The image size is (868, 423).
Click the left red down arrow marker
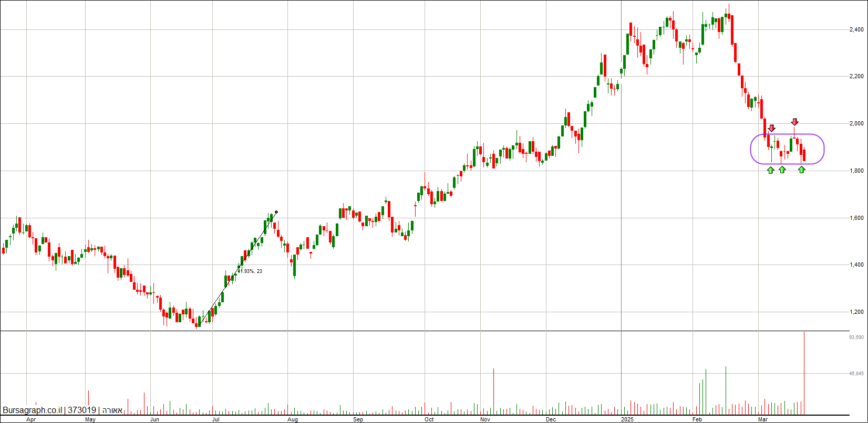pyautogui.click(x=771, y=128)
